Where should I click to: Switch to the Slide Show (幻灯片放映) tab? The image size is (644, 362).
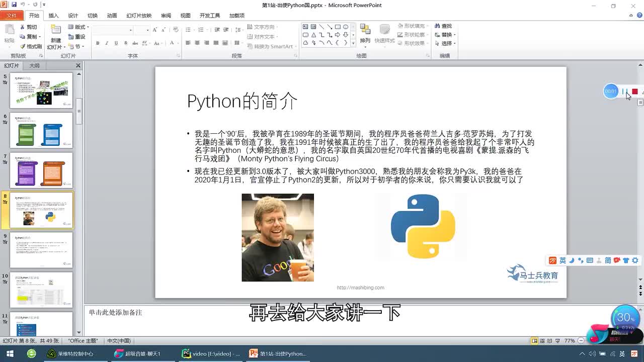[139, 16]
